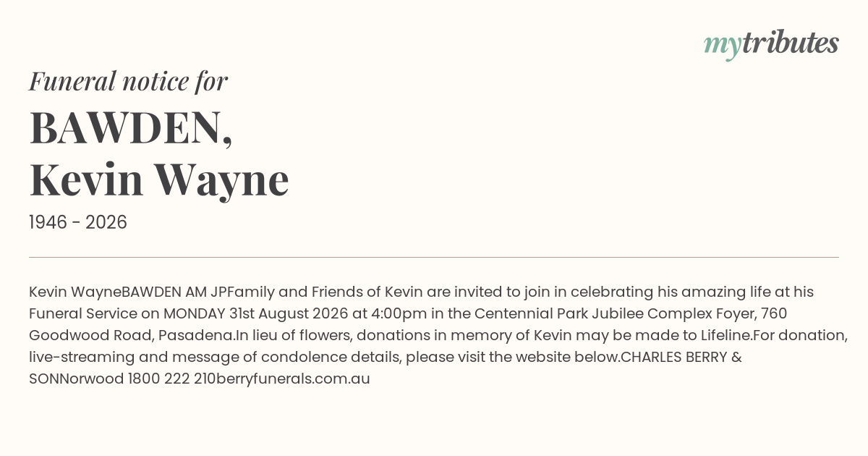868x456 pixels.
Task: Click the mytributes logo
Action: [771, 45]
